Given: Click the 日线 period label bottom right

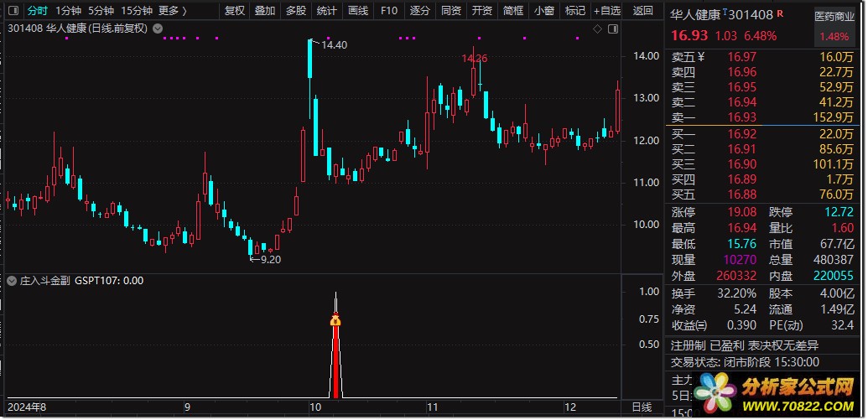Looking at the screenshot, I should pyautogui.click(x=642, y=407).
